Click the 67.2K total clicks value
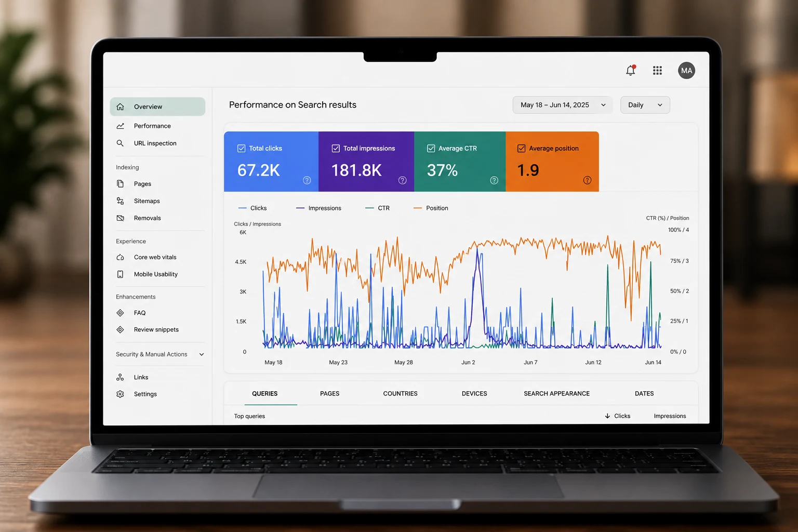The image size is (798, 532). pyautogui.click(x=258, y=170)
